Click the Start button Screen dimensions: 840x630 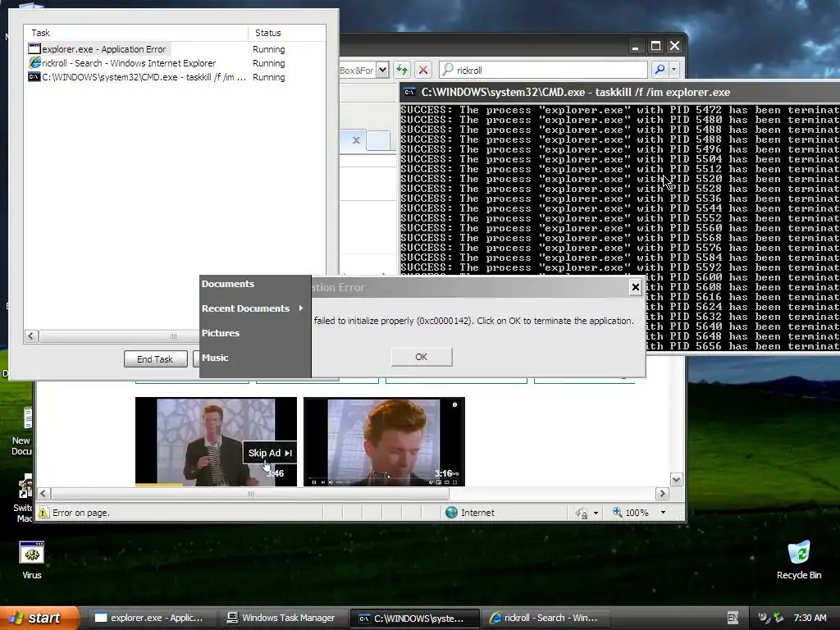tap(39, 618)
